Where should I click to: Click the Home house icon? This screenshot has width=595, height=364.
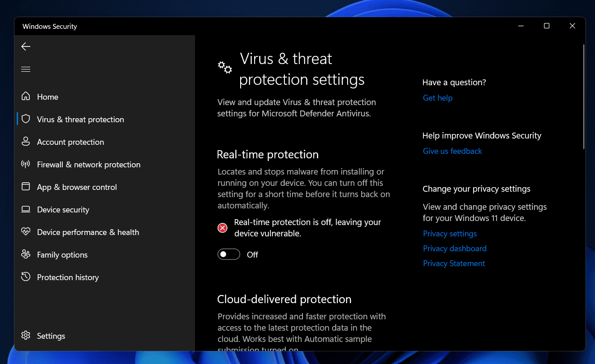26,97
